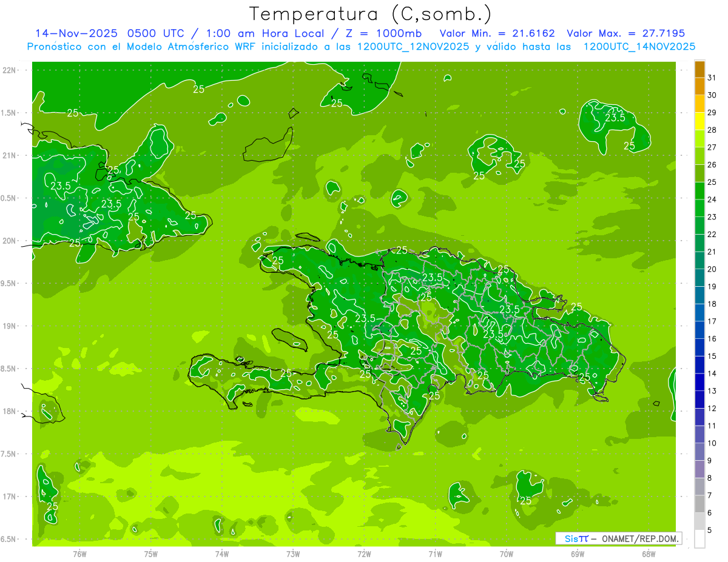Click the "20N" latitude axis label
Image resolution: width=728 pixels, height=562 pixels.
point(10,241)
